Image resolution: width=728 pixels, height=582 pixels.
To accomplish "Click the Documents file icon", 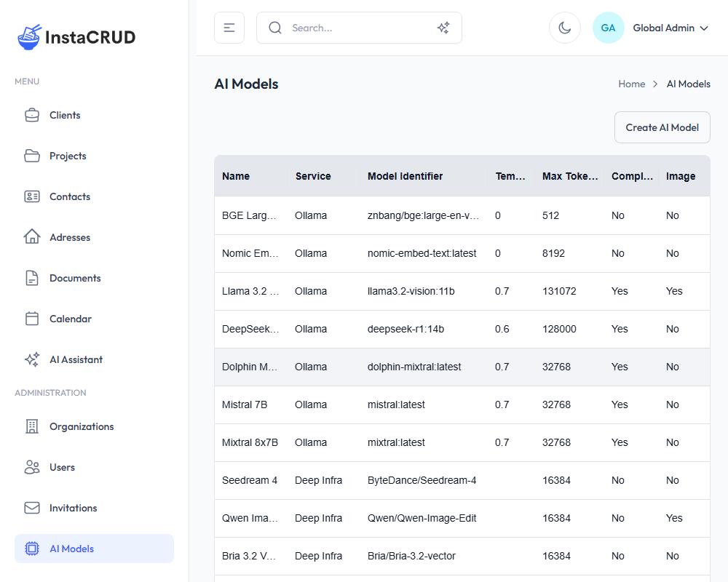I will (32, 278).
